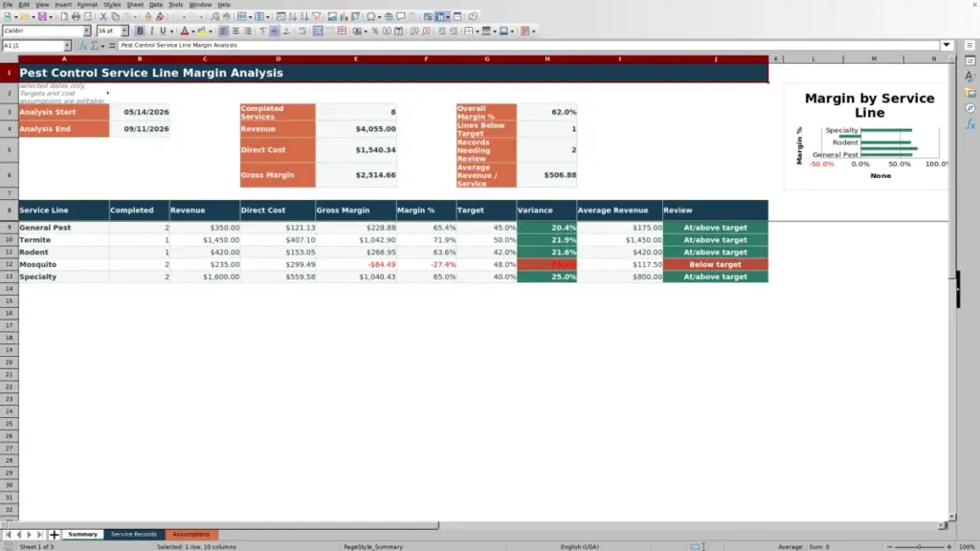Toggle Bold formatting
The image size is (980, 551).
pos(140,32)
